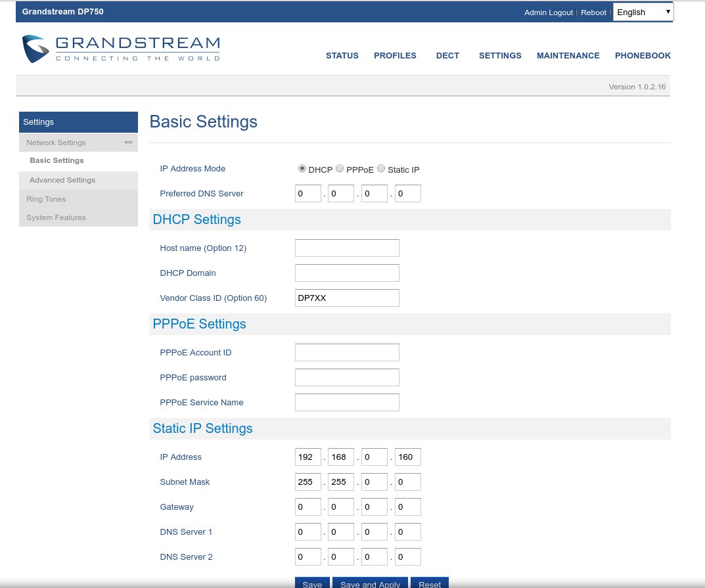Select the PPPoE radio button
The width and height of the screenshot is (705, 588).
(x=340, y=168)
